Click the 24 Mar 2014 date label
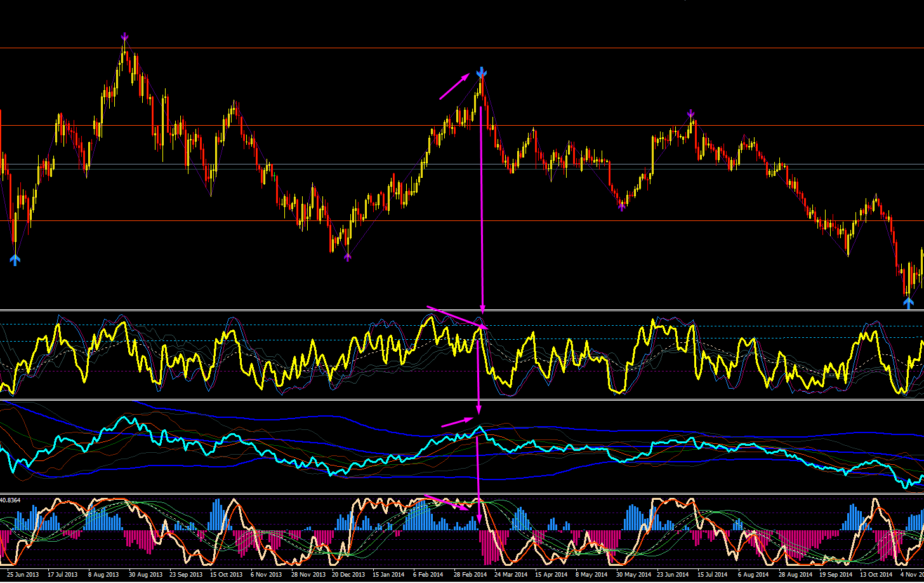The image size is (924, 583). click(x=511, y=575)
